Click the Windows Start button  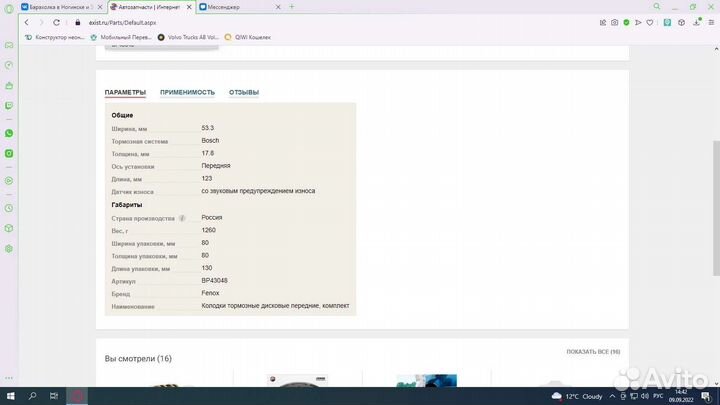(x=9, y=396)
